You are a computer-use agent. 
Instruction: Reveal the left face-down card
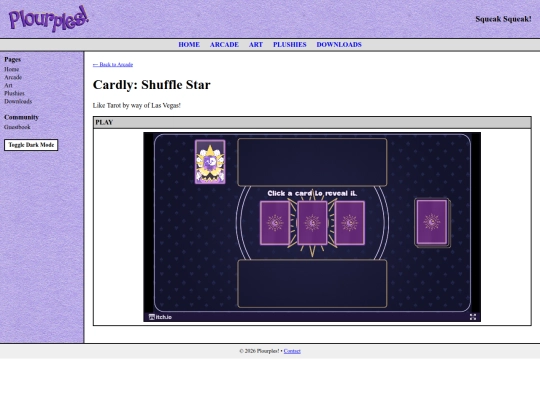(x=275, y=223)
